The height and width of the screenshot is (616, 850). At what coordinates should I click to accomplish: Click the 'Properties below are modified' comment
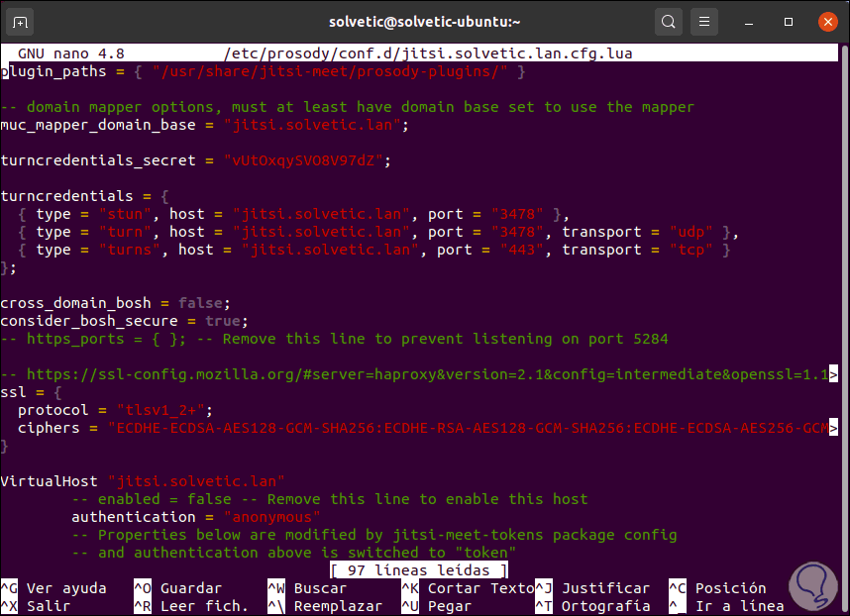pyautogui.click(x=374, y=535)
